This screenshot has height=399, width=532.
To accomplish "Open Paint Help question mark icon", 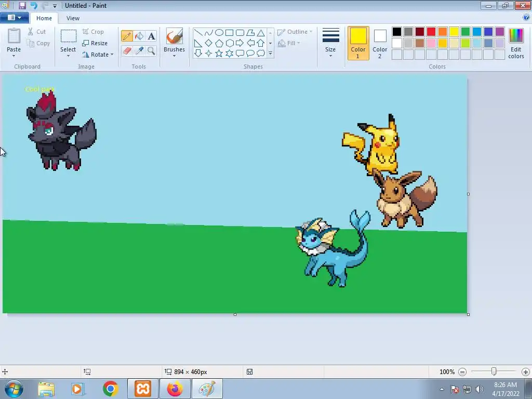I will coord(526,17).
